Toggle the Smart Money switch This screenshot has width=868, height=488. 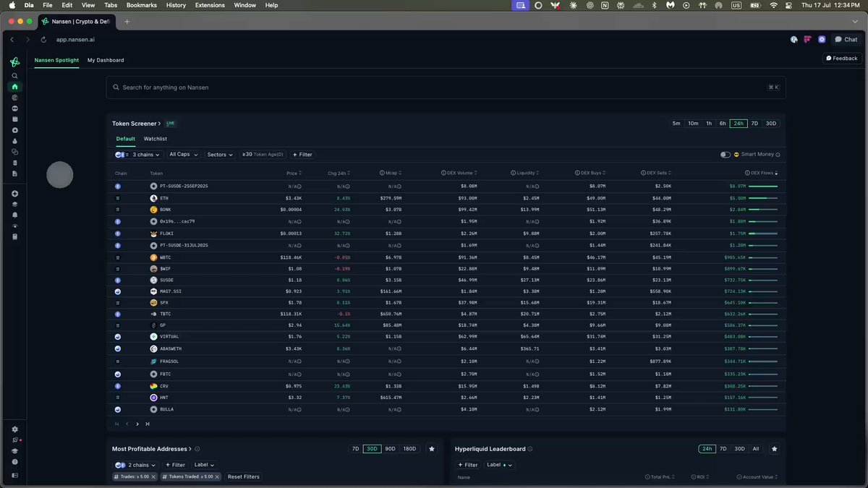pos(725,155)
